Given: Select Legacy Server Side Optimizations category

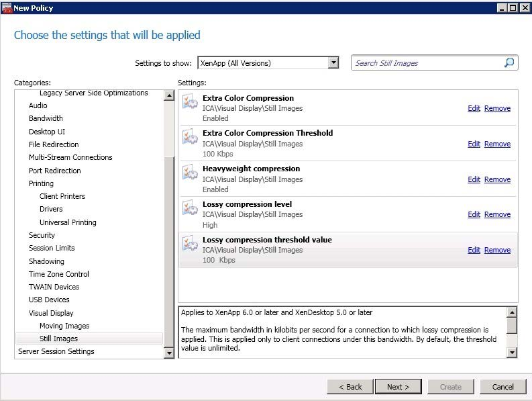Looking at the screenshot, I should click(93, 93).
